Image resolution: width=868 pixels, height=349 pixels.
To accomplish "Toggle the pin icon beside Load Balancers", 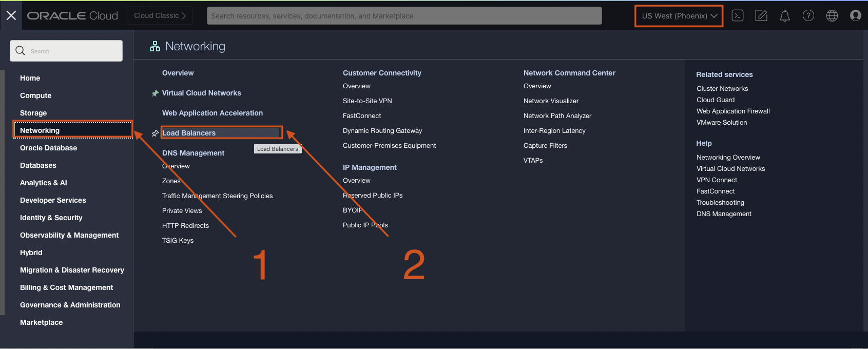I will click(155, 133).
